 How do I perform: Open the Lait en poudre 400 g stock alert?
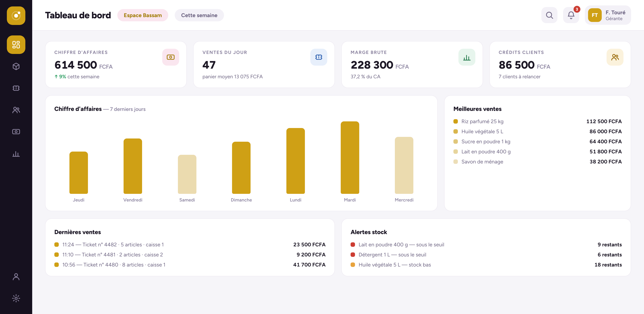click(486, 245)
